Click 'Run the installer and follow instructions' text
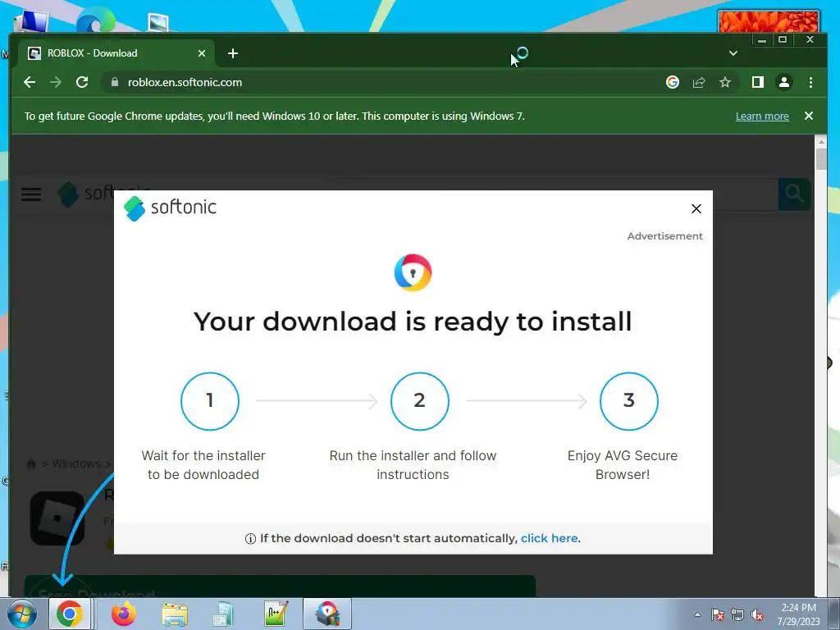The image size is (840, 630). pos(413,465)
